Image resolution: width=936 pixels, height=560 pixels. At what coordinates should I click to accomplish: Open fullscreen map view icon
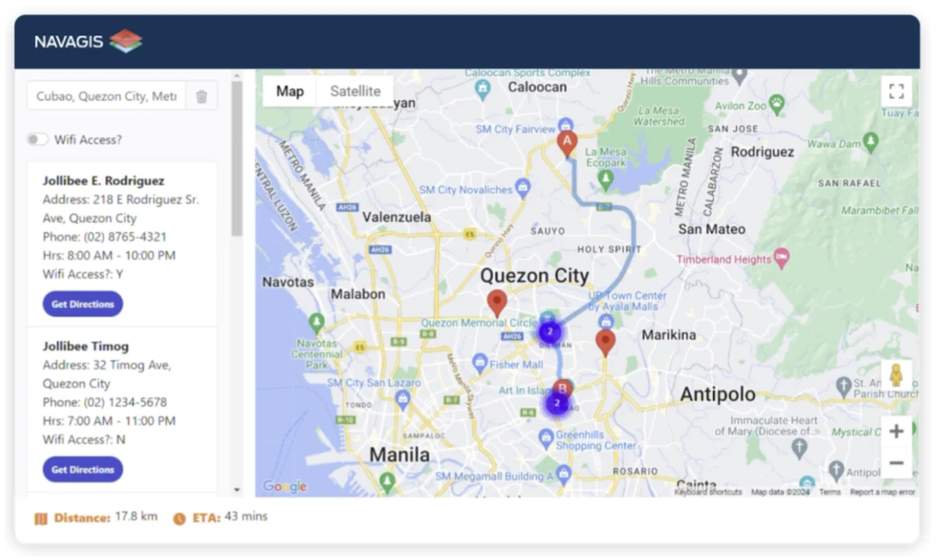coord(896,91)
